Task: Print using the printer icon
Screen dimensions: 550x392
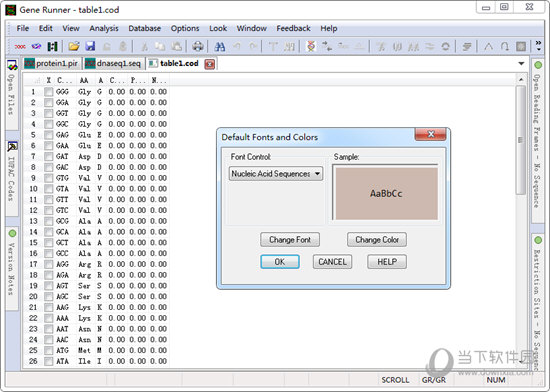Action: tap(198, 46)
